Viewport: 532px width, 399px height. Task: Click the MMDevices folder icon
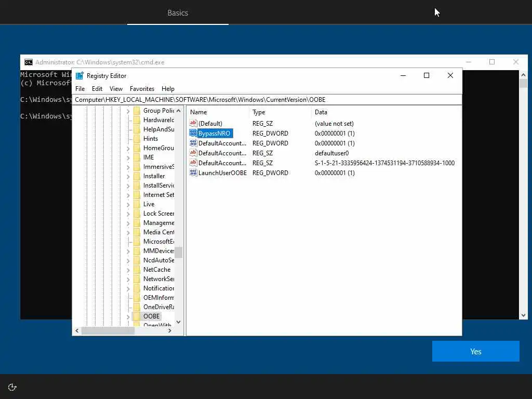click(x=137, y=251)
